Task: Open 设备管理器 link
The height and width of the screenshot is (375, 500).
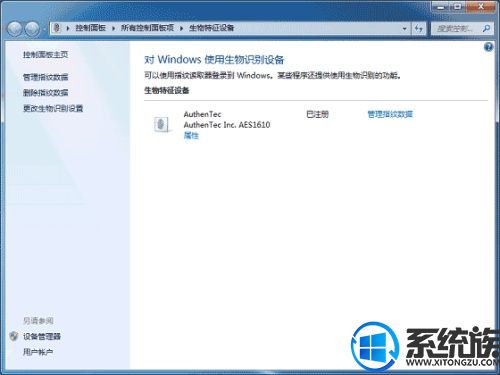Action: 42,336
